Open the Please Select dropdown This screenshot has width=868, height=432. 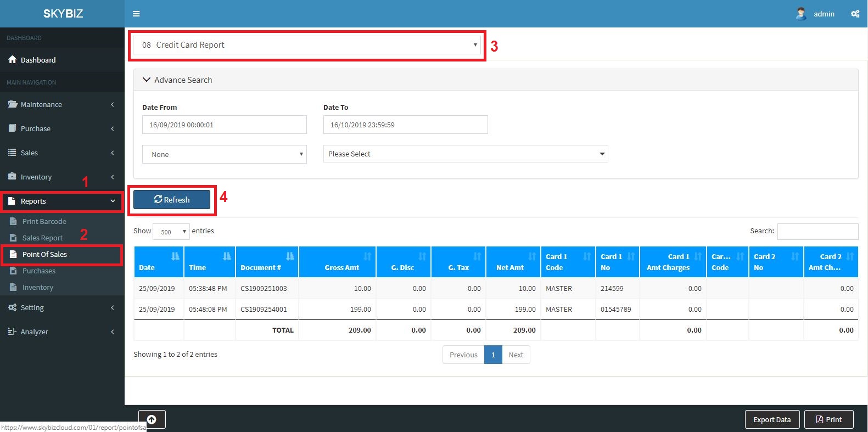(x=465, y=154)
